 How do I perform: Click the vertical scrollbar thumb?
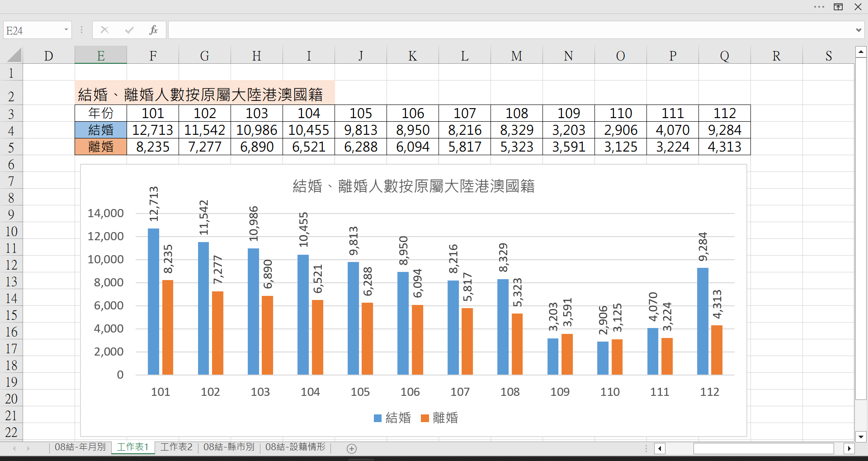861,229
